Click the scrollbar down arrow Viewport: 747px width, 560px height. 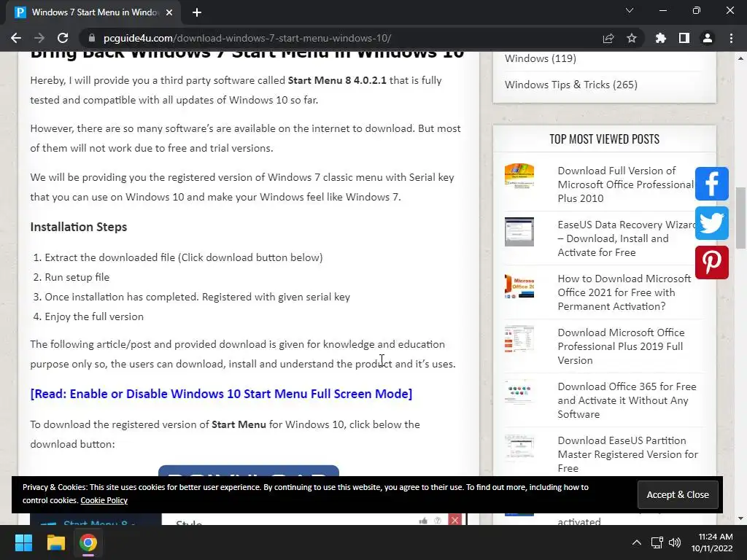(740, 518)
